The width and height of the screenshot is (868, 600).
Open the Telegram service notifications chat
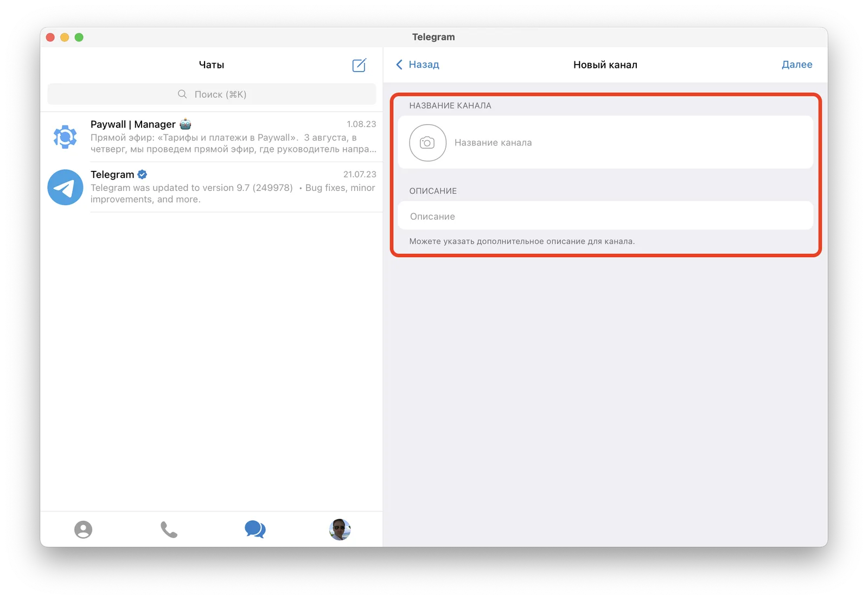coord(212,187)
